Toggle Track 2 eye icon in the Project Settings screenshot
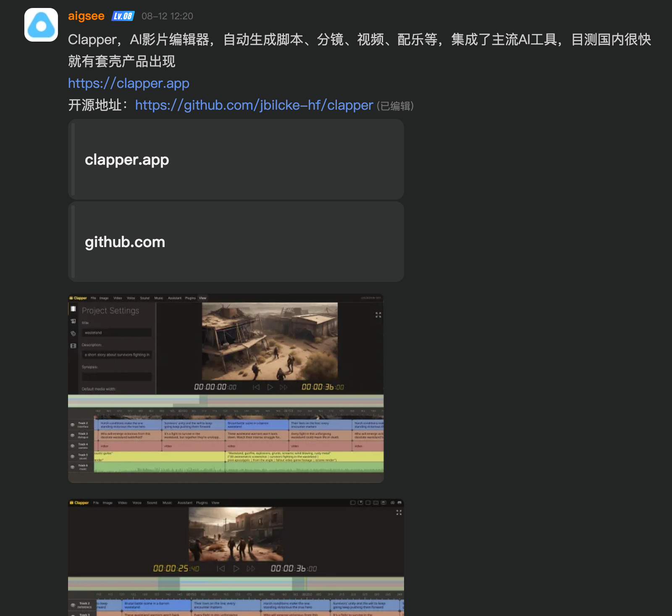The image size is (672, 616). tap(73, 425)
